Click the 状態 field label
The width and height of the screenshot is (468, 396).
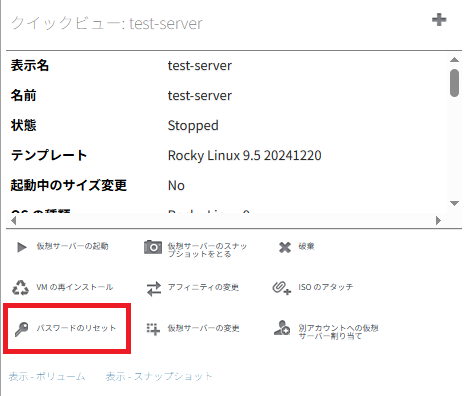click(x=23, y=125)
